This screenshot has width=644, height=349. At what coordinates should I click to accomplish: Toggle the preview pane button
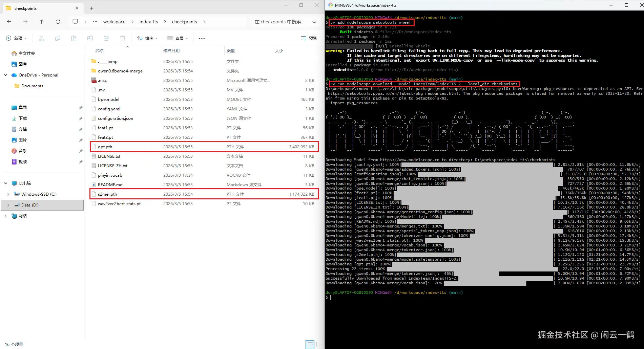point(309,39)
